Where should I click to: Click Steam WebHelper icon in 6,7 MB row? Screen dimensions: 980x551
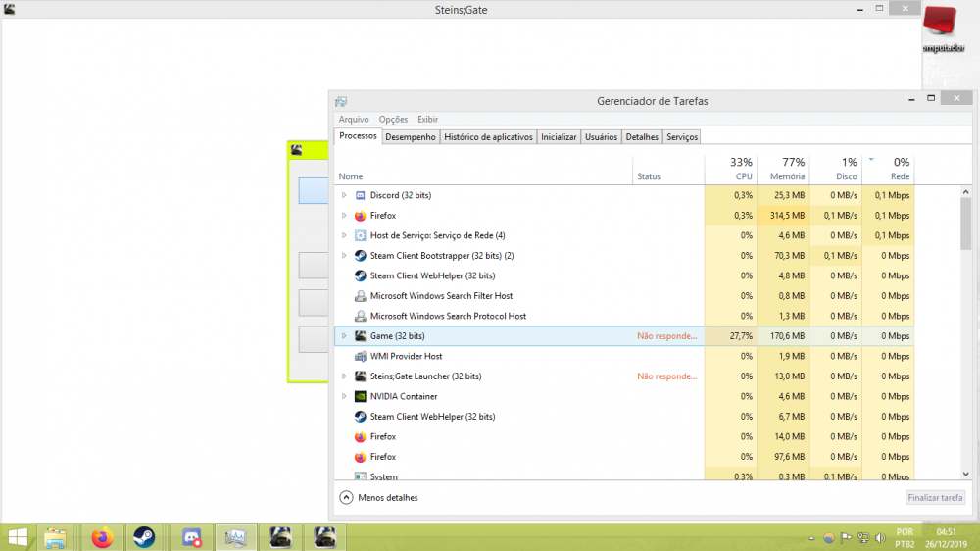pyautogui.click(x=360, y=417)
